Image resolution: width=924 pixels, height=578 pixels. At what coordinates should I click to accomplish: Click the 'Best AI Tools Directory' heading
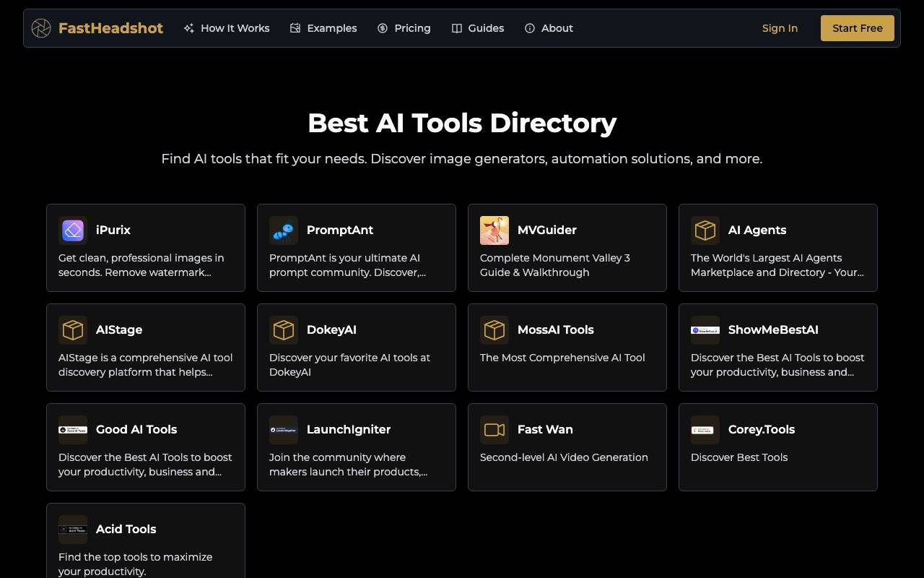click(x=462, y=123)
